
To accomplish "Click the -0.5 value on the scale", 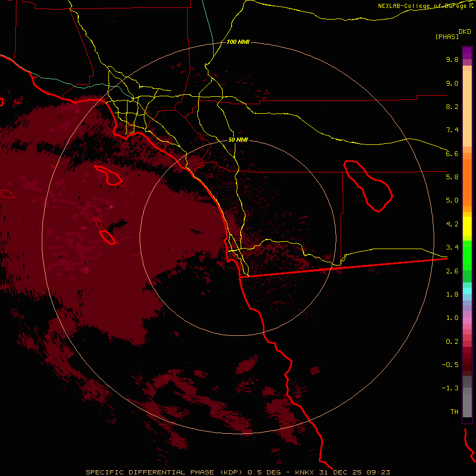I will coord(450,365).
